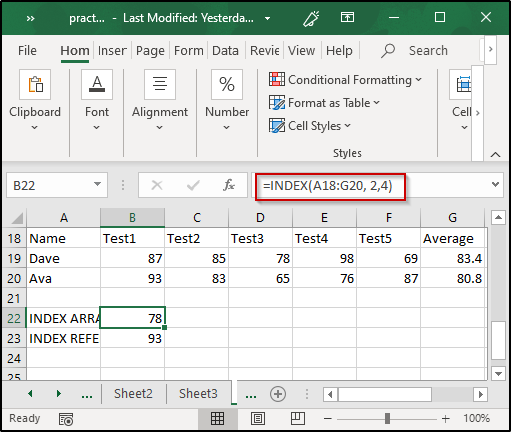Click the Cell Styles icon
The image size is (511, 432).
[x=277, y=126]
